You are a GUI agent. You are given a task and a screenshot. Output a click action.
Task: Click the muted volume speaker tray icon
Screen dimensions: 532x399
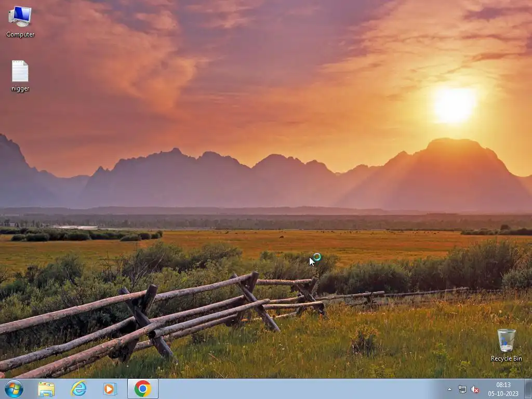point(475,389)
